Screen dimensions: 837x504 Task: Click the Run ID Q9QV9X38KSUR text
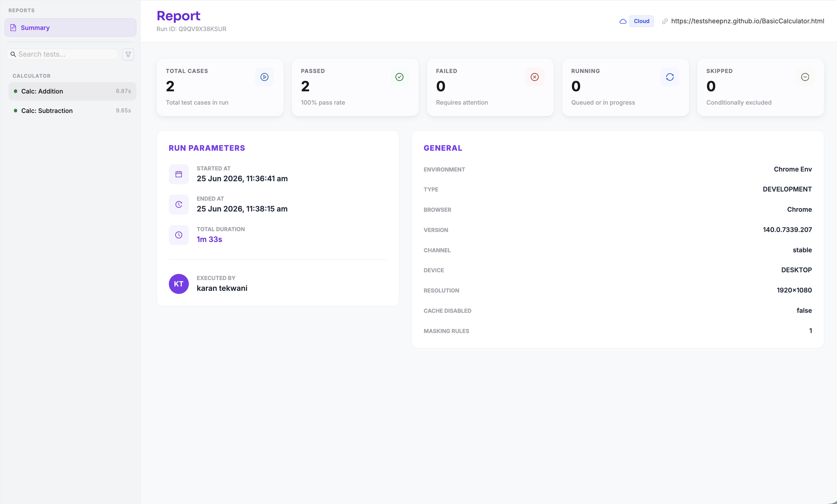192,29
